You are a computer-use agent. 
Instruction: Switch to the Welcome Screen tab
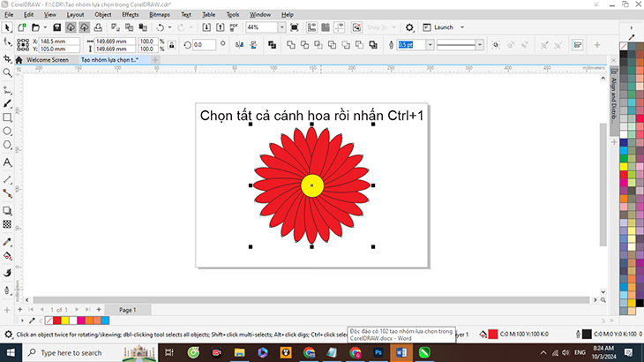(48, 60)
